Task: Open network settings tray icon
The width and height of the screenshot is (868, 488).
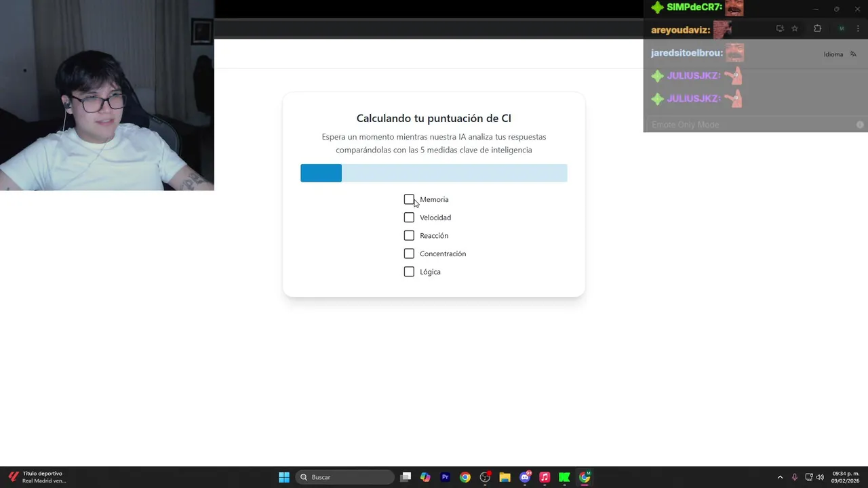Action: [x=809, y=477]
